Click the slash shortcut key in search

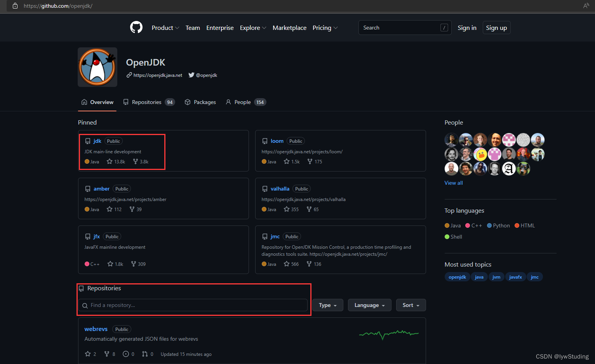point(444,28)
